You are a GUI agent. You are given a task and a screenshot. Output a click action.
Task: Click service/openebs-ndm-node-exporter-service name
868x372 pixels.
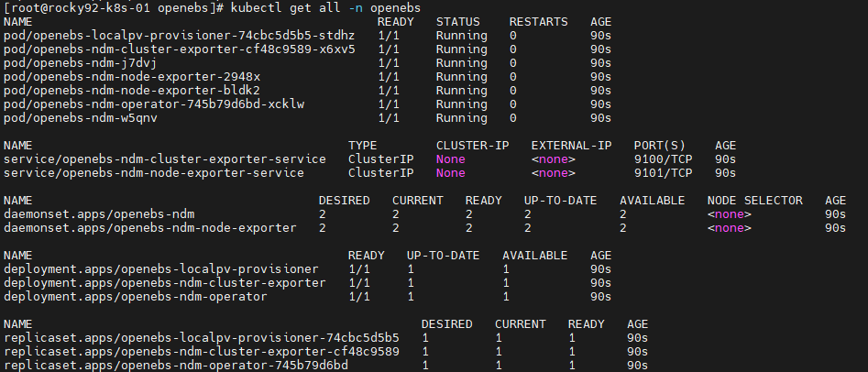tap(154, 172)
